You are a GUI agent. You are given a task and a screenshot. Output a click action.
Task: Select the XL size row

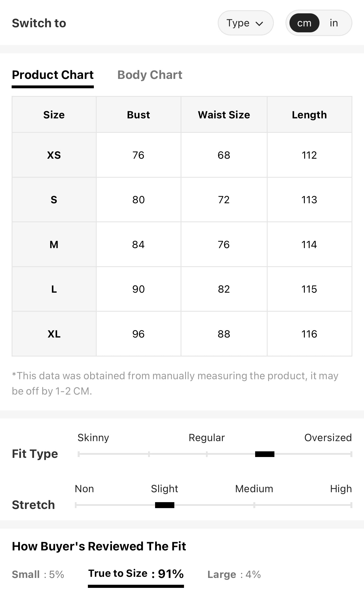[x=182, y=334]
